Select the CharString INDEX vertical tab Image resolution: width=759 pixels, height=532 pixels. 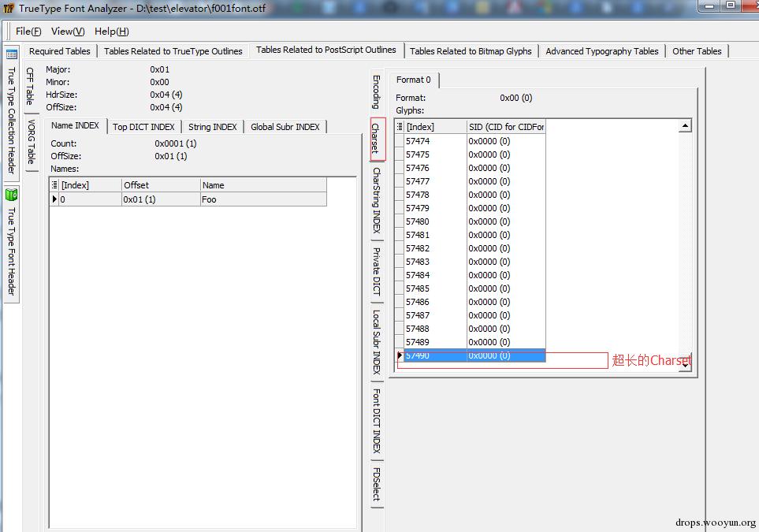(x=377, y=200)
